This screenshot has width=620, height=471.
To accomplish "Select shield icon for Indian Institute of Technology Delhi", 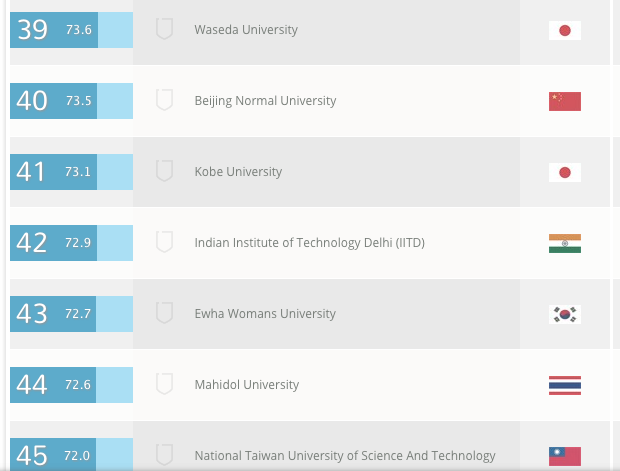I will 165,243.
